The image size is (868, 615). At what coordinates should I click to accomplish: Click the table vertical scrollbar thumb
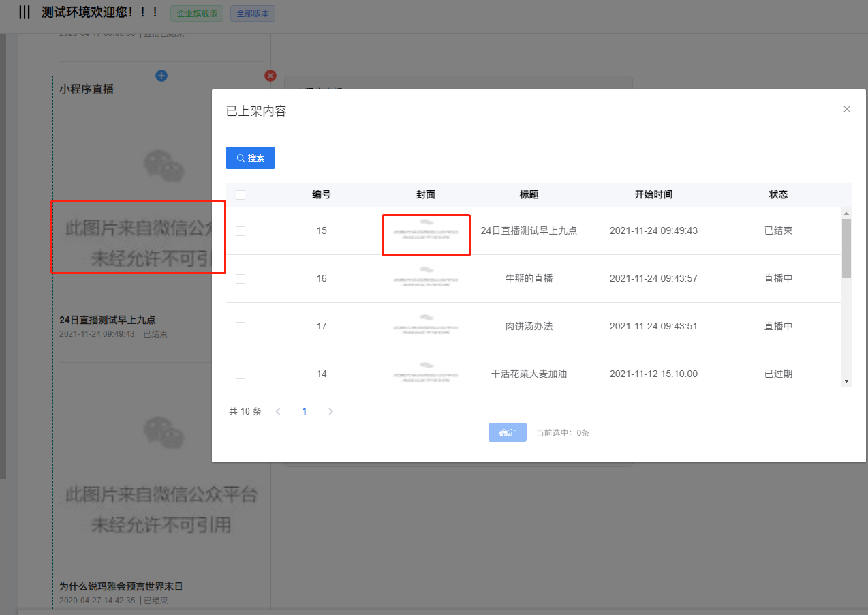(846, 248)
